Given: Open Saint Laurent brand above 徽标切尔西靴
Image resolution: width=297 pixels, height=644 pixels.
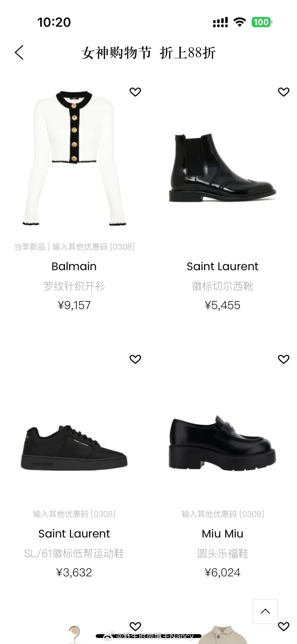Looking at the screenshot, I should pos(222,266).
